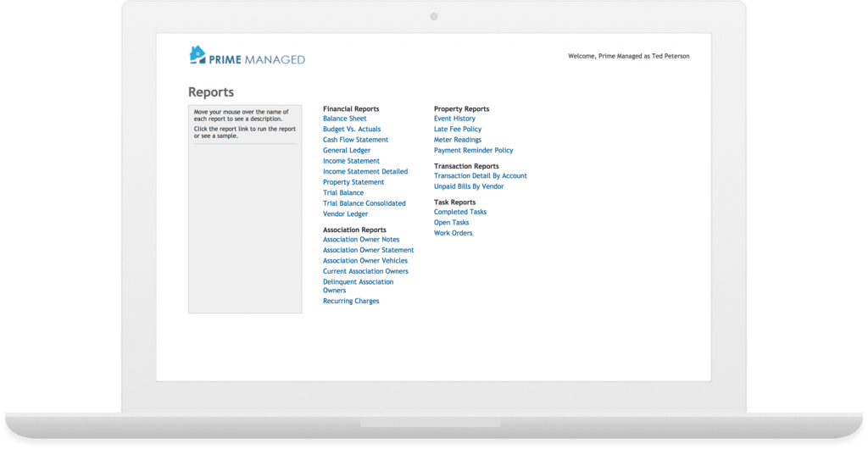Open Delinquent Association Owners report
868x449 pixels.
point(359,285)
